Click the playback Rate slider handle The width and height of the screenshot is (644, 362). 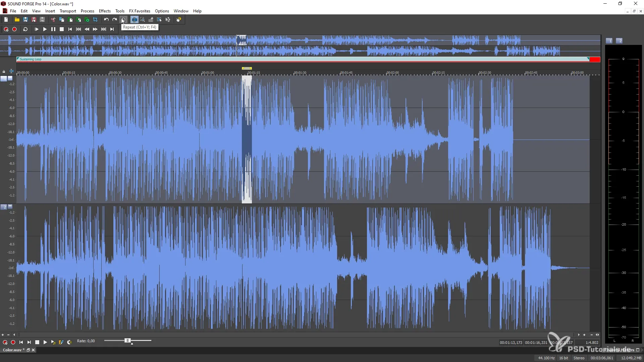(x=127, y=341)
